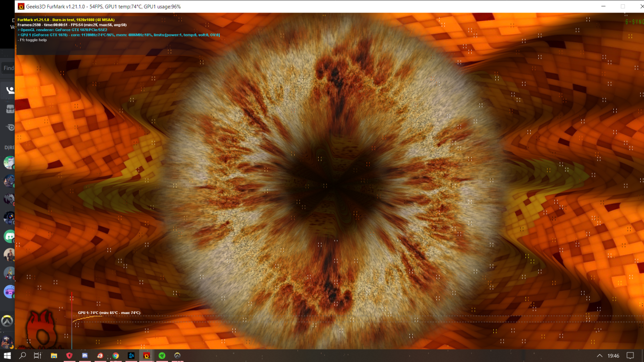
Task: Open Task View in the taskbar
Action: [x=37, y=356]
